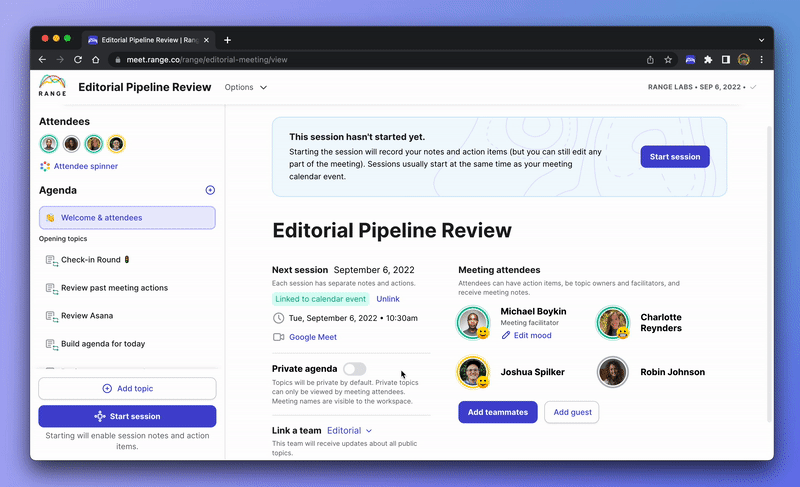This screenshot has height=487, width=800.
Task: Add an agenda item with plus circle
Action: pos(210,190)
